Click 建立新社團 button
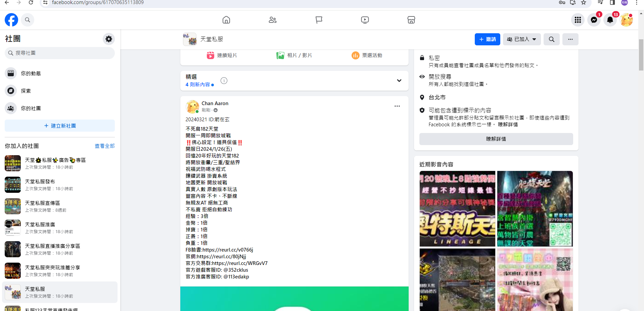Screen dimensions: 644x311 point(60,126)
